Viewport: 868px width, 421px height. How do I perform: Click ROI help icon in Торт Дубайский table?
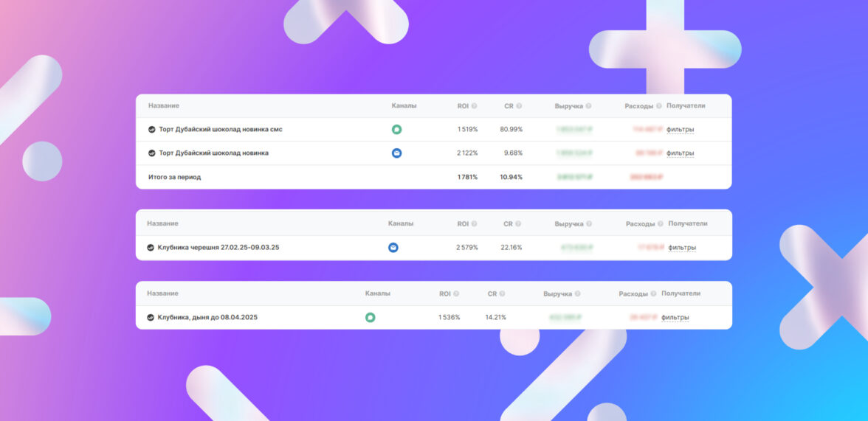click(475, 105)
